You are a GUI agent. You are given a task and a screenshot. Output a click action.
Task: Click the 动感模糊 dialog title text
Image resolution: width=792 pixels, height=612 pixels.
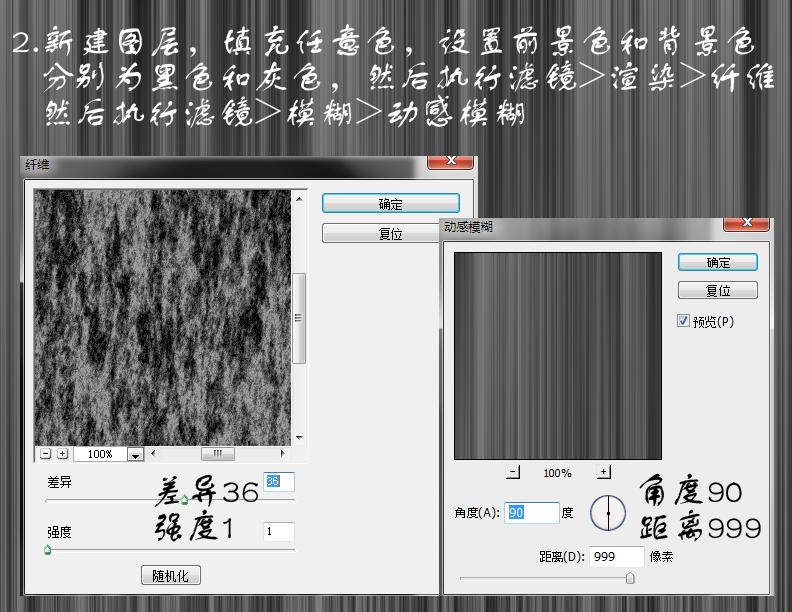pyautogui.click(x=468, y=227)
